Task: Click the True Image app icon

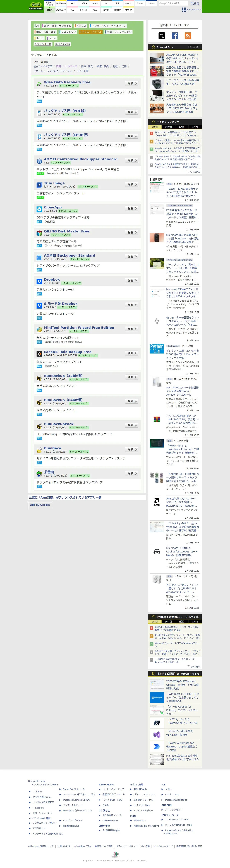Action: click(39, 185)
